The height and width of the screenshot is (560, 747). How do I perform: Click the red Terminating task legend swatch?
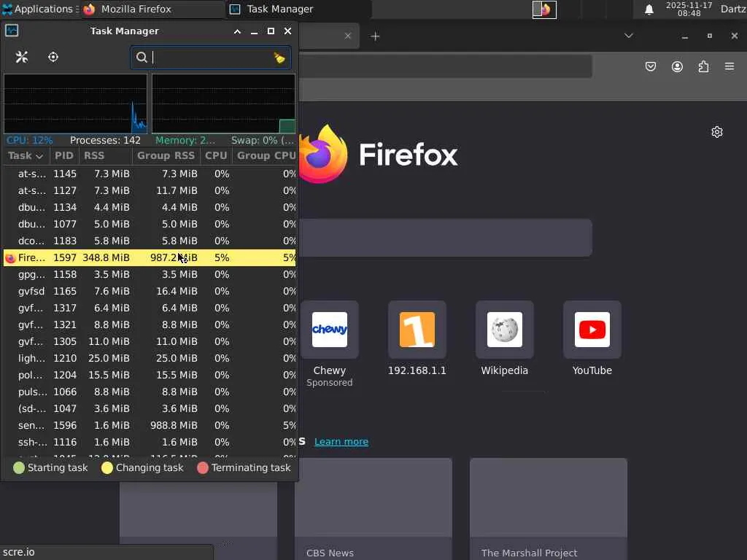pyautogui.click(x=203, y=468)
